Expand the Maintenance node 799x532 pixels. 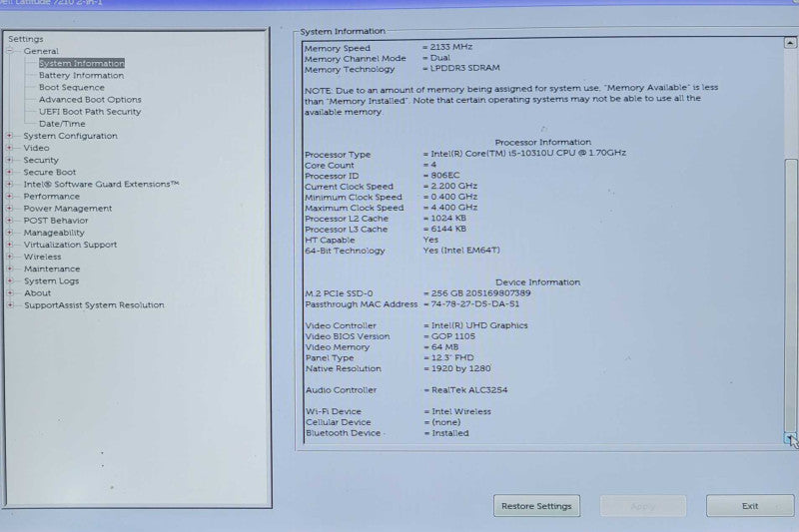(x=9, y=268)
